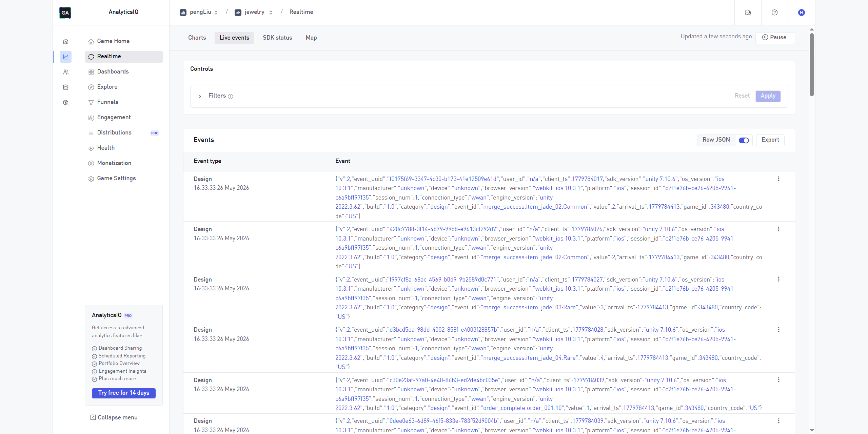Viewport: 868px width, 434px height.
Task: Open the chat feedback icon in header
Action: [748, 13]
